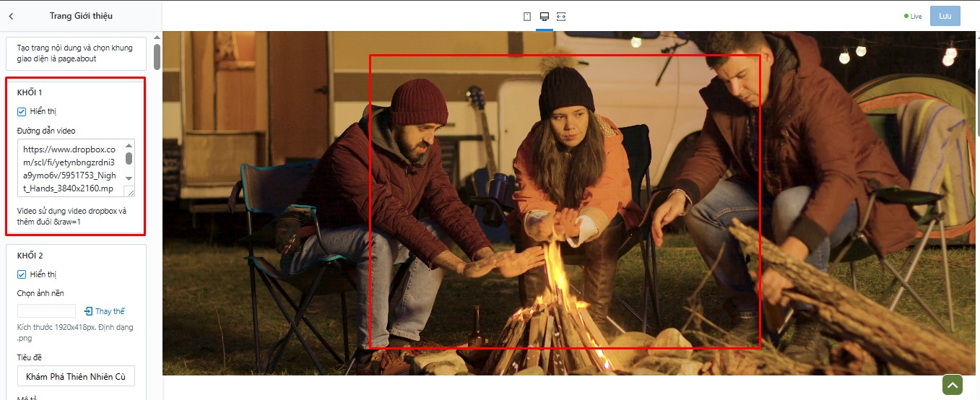
Task: Click the campfire video preview
Action: (571, 203)
